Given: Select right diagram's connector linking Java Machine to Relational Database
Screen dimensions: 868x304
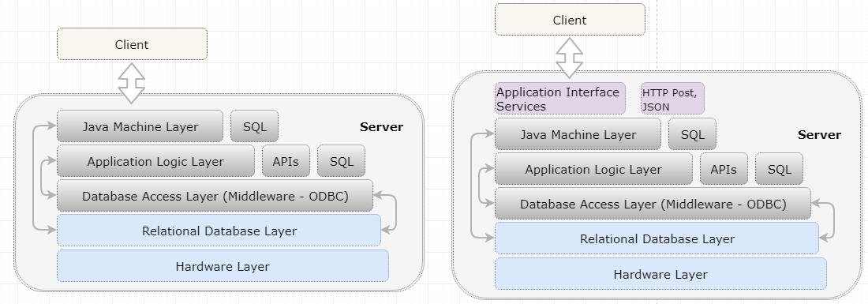Looking at the screenshot, I should pyautogui.click(x=472, y=185).
